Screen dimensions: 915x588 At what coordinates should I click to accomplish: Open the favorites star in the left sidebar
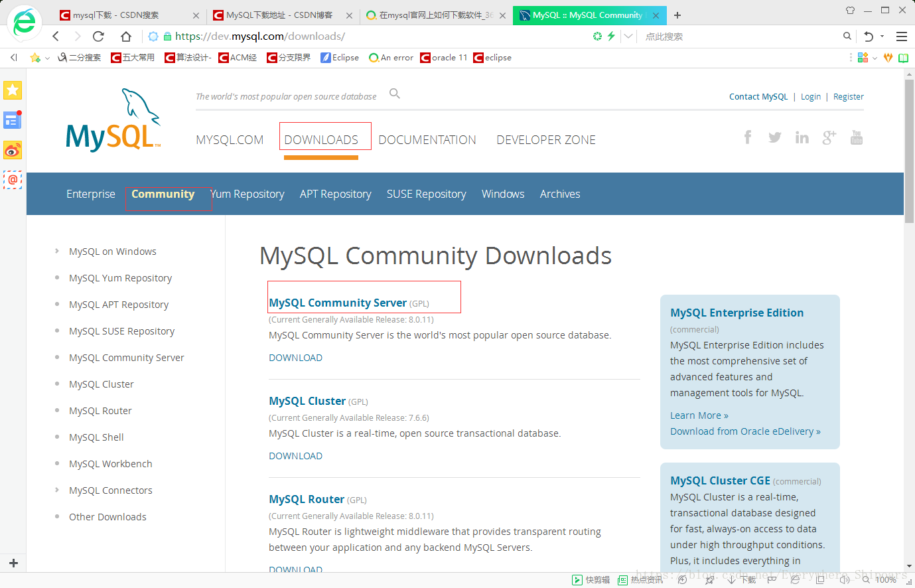pyautogui.click(x=13, y=90)
